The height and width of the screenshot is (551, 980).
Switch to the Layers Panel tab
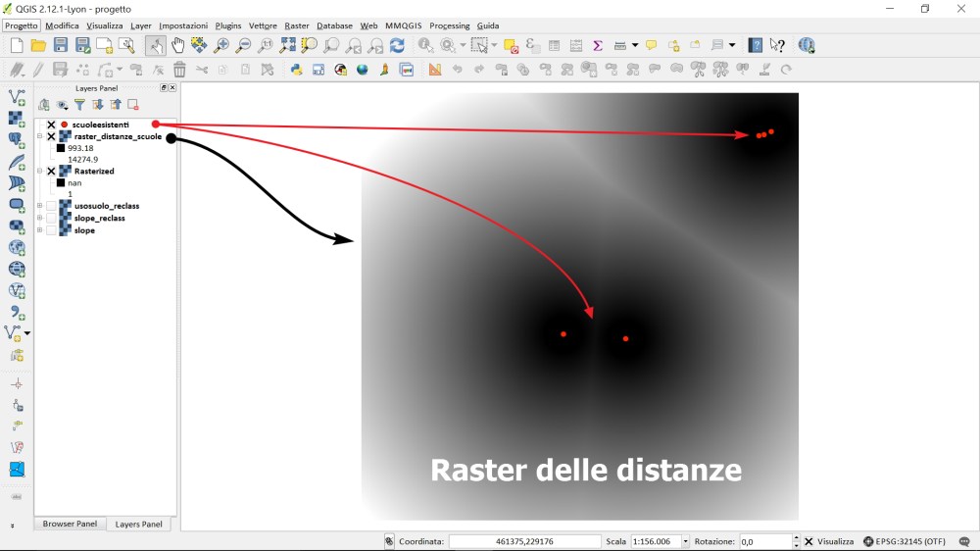click(139, 525)
